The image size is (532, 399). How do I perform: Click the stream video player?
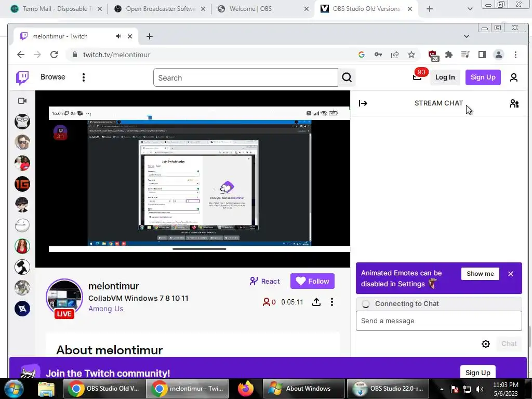click(x=193, y=179)
